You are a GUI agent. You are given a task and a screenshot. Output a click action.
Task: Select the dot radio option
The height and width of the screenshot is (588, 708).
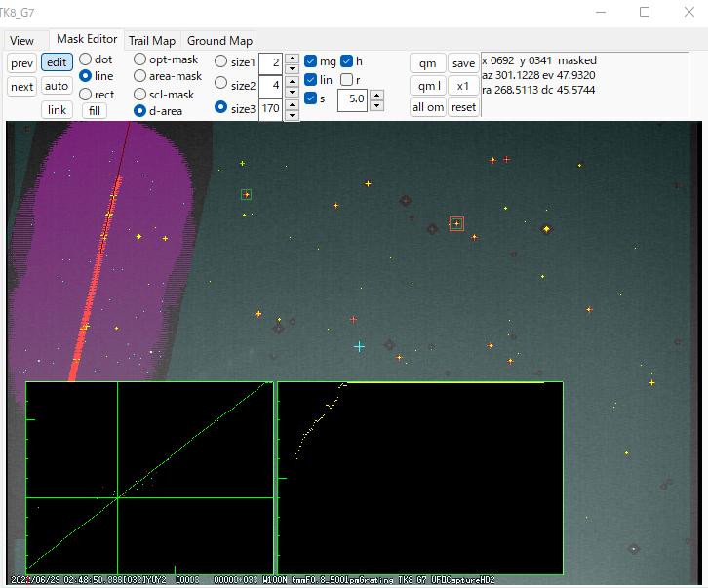pos(86,59)
